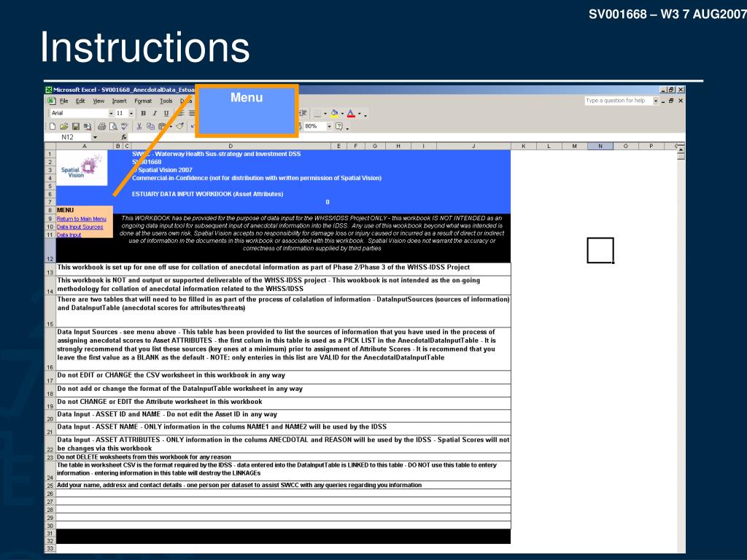The image size is (747, 560).
Task: Click the Increase Indent icon
Action: pyautogui.click(x=303, y=113)
